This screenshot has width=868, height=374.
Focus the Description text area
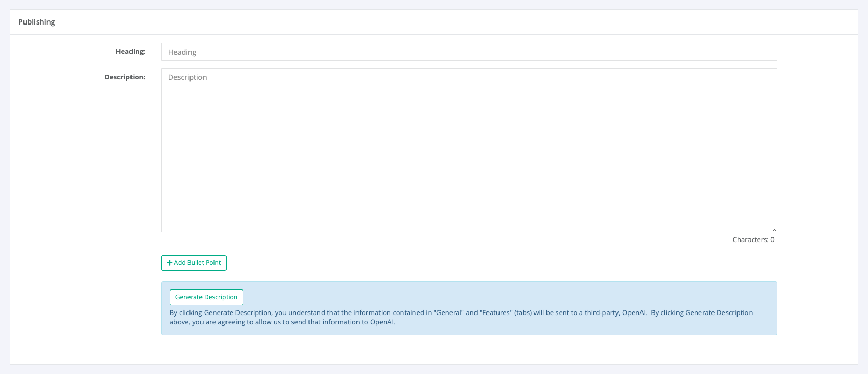click(x=469, y=150)
